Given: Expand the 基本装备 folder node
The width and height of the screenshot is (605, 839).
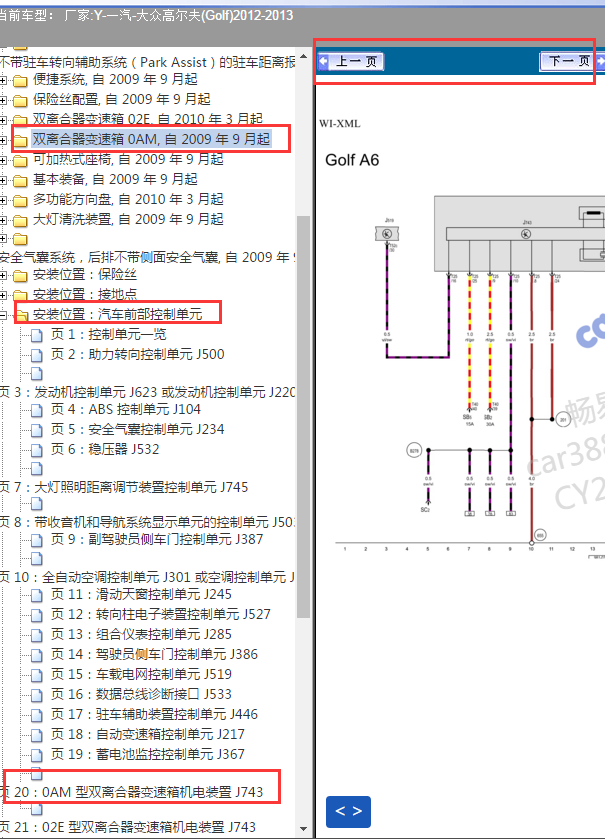Looking at the screenshot, I should click(3, 181).
